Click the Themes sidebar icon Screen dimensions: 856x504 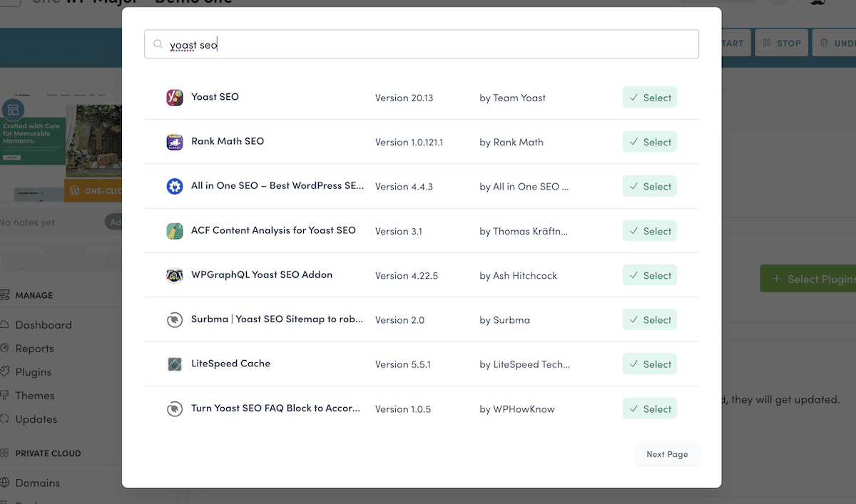coord(4,395)
